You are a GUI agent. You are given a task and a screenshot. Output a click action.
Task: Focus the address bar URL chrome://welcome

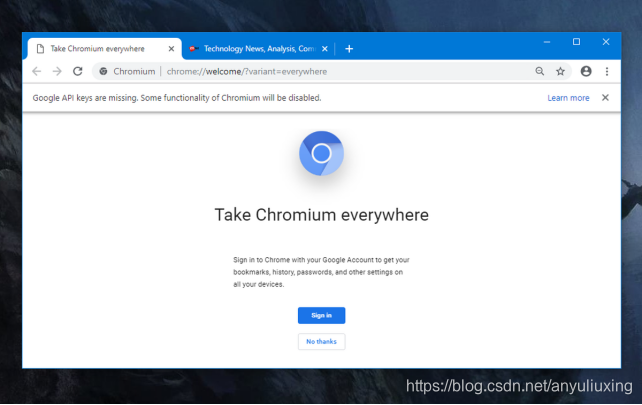pos(247,71)
